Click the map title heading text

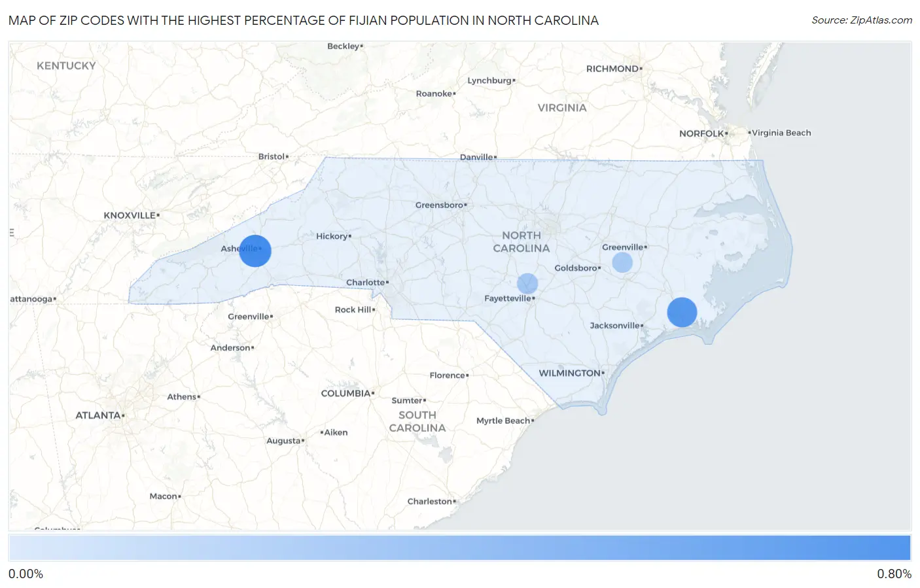(304, 20)
